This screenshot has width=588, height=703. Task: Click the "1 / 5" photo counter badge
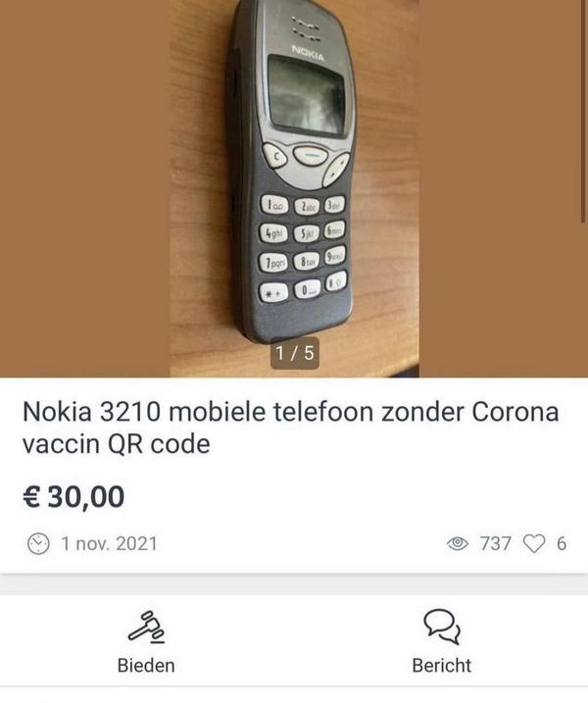[295, 353]
